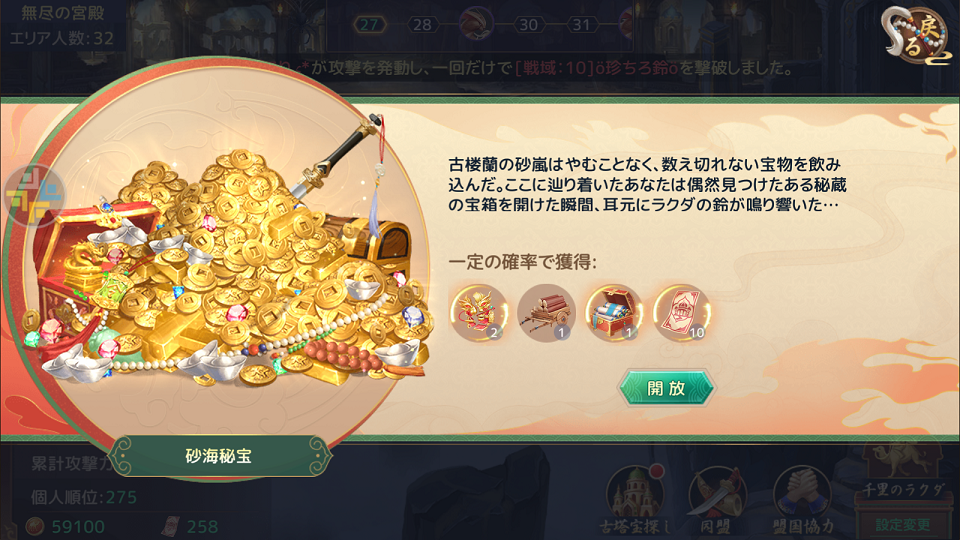Click the boss stage marker after 28
Screen dimensions: 960x540
pos(476,24)
